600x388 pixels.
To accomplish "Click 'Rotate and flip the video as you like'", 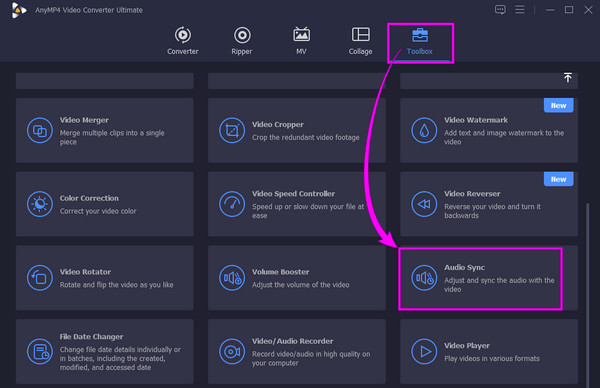I will [117, 285].
